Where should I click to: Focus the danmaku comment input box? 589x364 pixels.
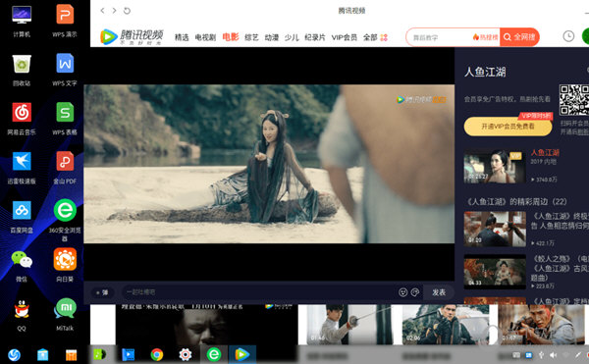tap(259, 292)
